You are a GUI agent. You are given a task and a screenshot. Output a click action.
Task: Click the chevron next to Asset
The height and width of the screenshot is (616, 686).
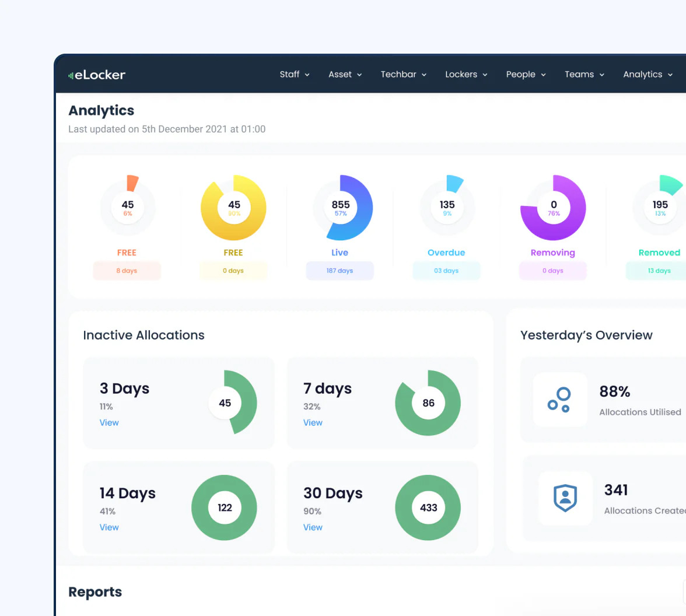[x=359, y=75]
